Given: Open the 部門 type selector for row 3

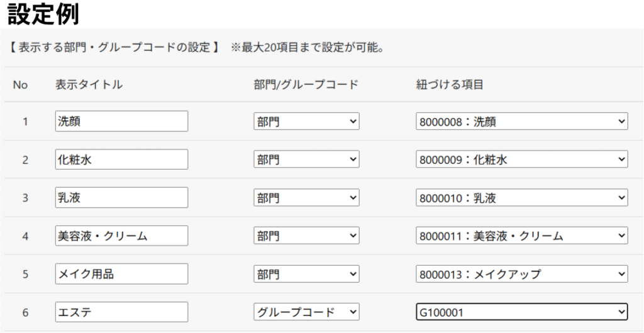Looking at the screenshot, I should click(306, 198).
